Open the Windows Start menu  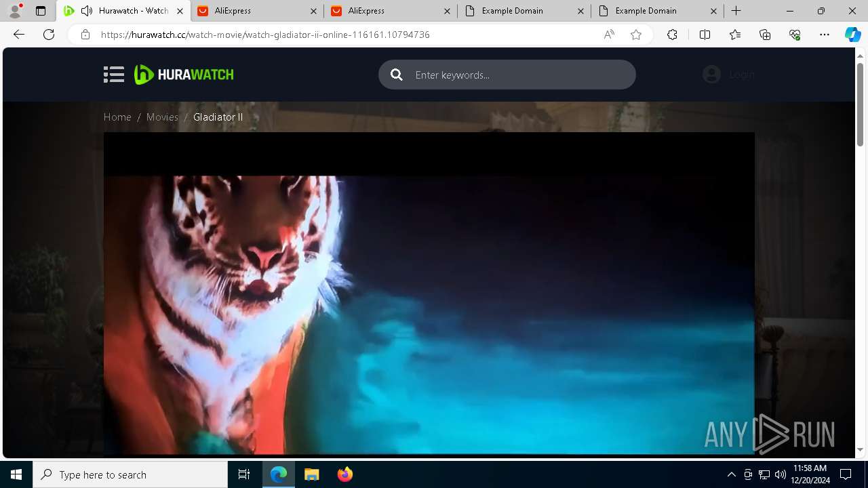[16, 474]
